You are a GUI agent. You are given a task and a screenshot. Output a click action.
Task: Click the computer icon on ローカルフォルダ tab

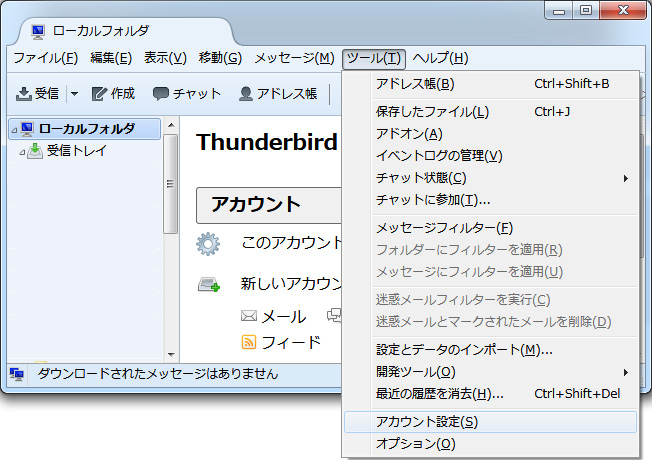(38, 31)
